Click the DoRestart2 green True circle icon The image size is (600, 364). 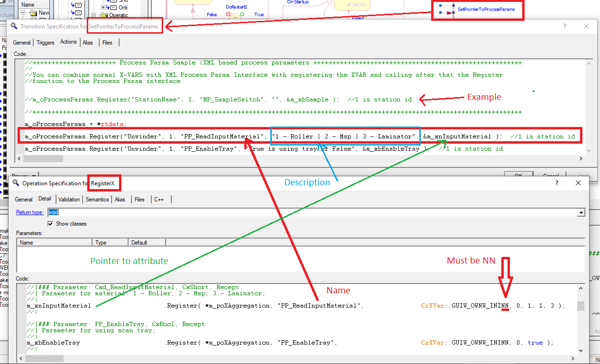pos(242,15)
